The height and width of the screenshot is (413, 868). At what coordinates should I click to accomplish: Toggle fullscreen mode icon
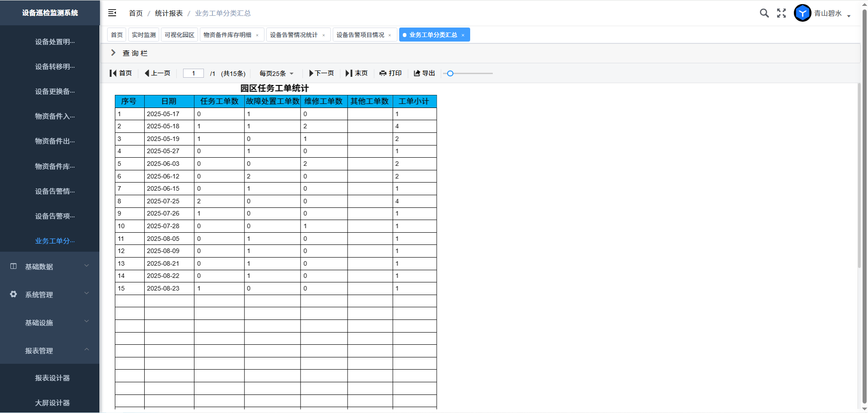pos(781,13)
